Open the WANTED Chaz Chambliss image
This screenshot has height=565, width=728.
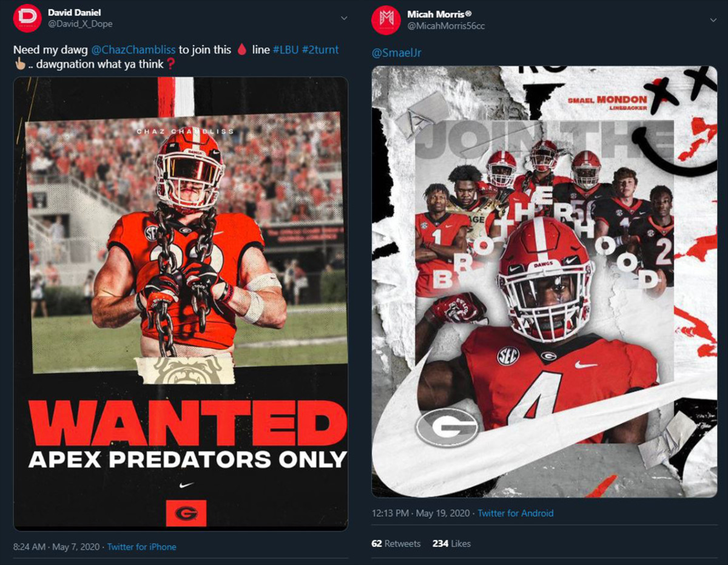pyautogui.click(x=181, y=303)
